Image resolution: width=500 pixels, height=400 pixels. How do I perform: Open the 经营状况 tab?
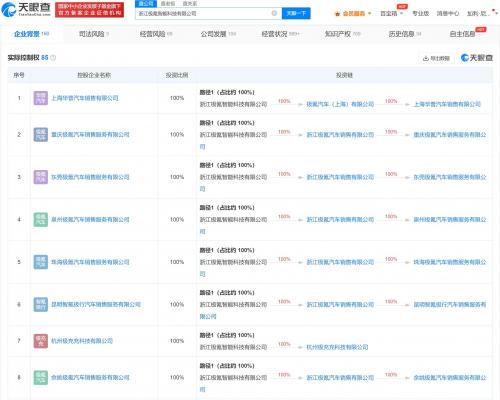pos(280,34)
